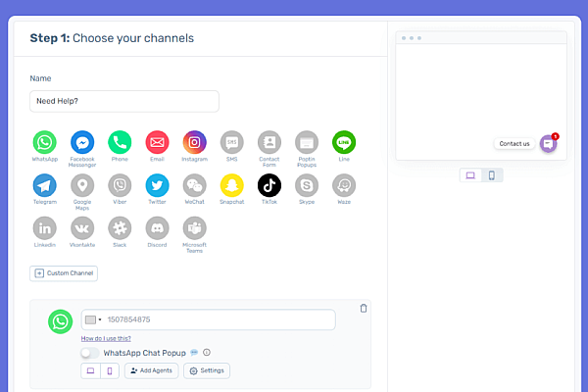Click the chat bubble icon beside Chat Popup
588x392 pixels.
(194, 353)
